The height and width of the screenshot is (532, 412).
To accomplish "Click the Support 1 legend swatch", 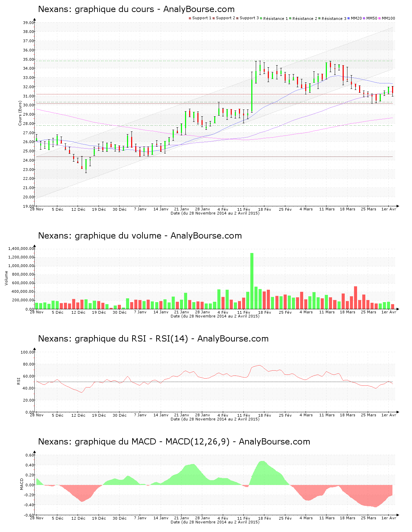I will pos(190,18).
